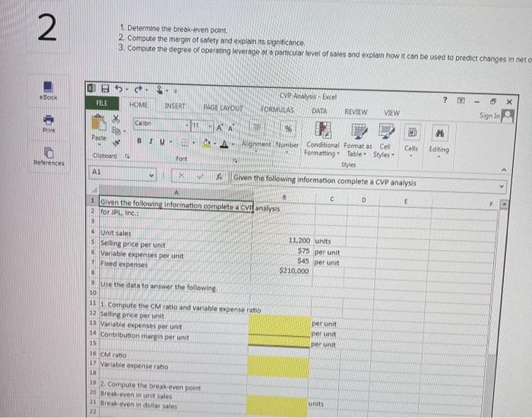The image size is (532, 418).
Task: Open Excel Help question mark
Action: (x=445, y=100)
